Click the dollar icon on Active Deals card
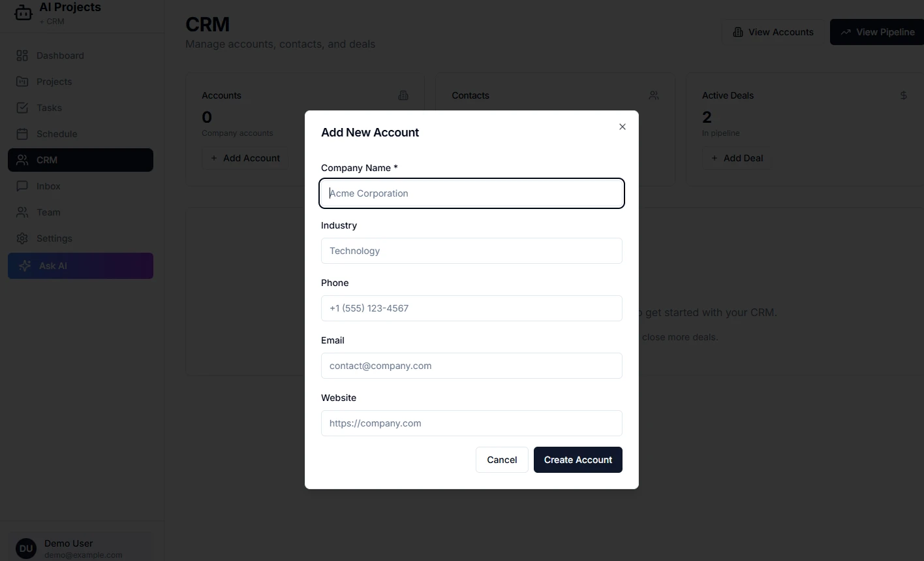 [903, 95]
